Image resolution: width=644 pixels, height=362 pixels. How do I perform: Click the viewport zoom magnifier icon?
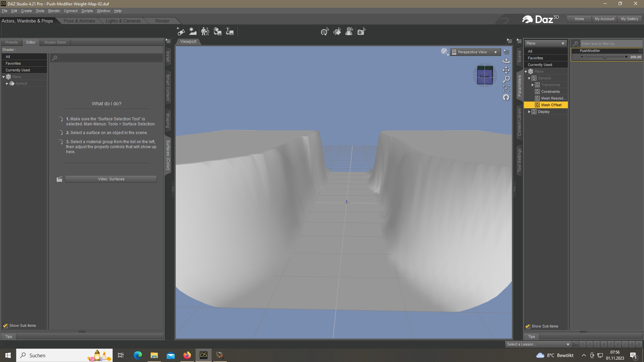point(506,79)
